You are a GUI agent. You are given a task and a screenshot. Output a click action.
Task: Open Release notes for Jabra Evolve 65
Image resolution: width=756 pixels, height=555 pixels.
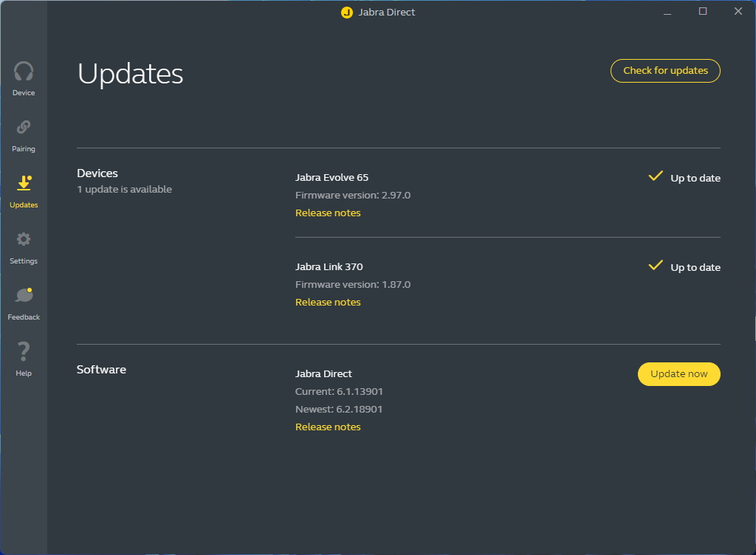pyautogui.click(x=328, y=213)
